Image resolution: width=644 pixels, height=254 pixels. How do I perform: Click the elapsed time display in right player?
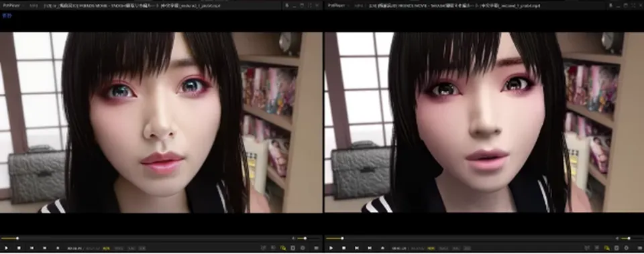(399, 248)
